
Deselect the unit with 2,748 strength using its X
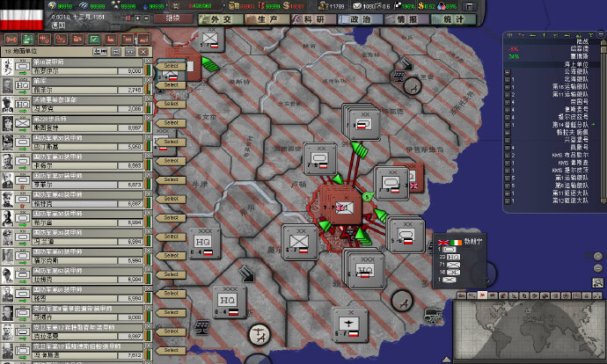(148, 80)
